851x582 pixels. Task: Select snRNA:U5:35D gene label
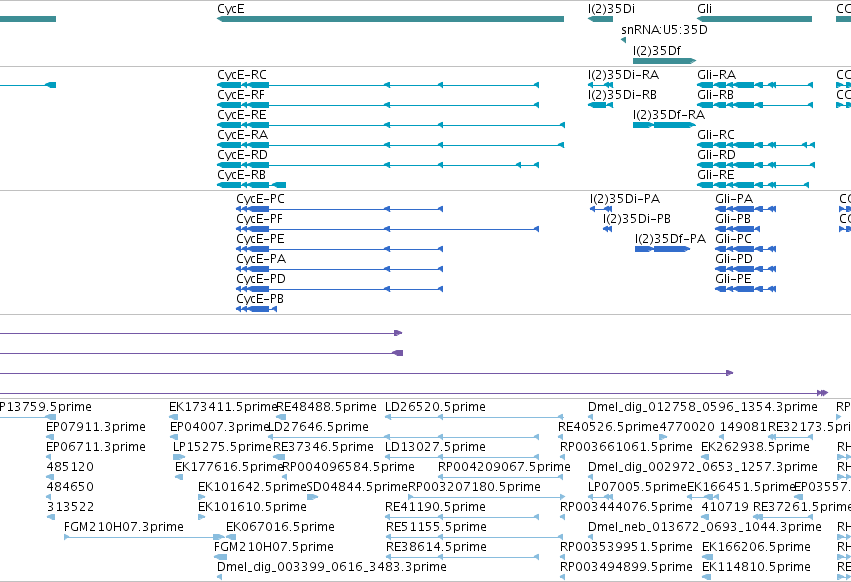click(x=664, y=30)
